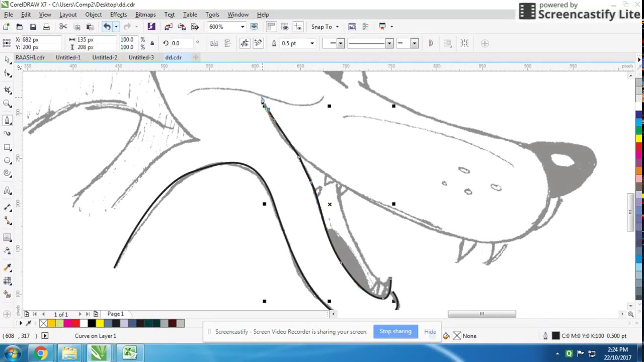Pick the white palette swatch
The height and width of the screenshot is (362, 644).
click(x=84, y=323)
